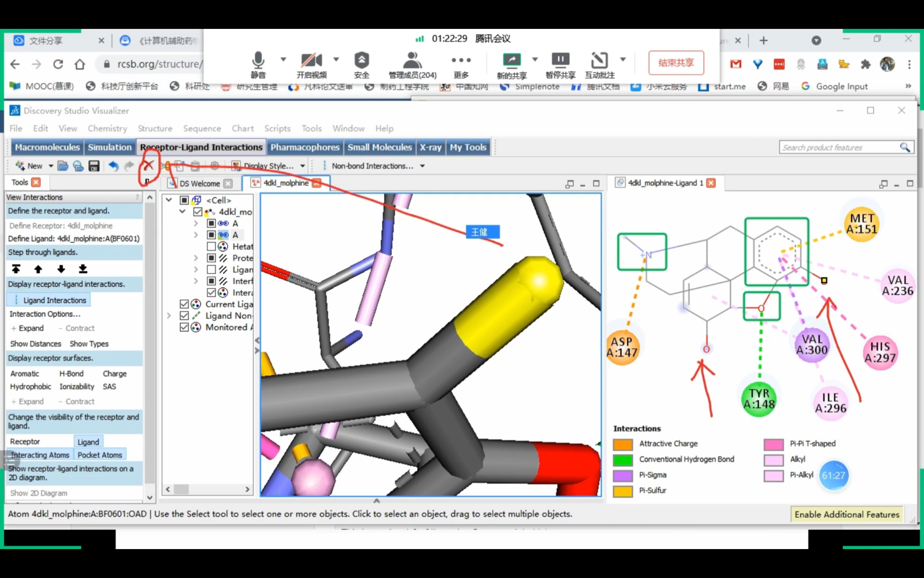
Task: Mute microphone in Tencent Meeting bar
Action: click(258, 65)
